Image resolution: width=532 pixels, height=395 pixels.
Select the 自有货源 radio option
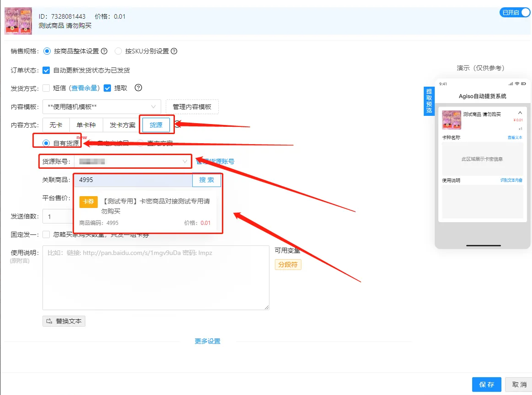point(46,143)
